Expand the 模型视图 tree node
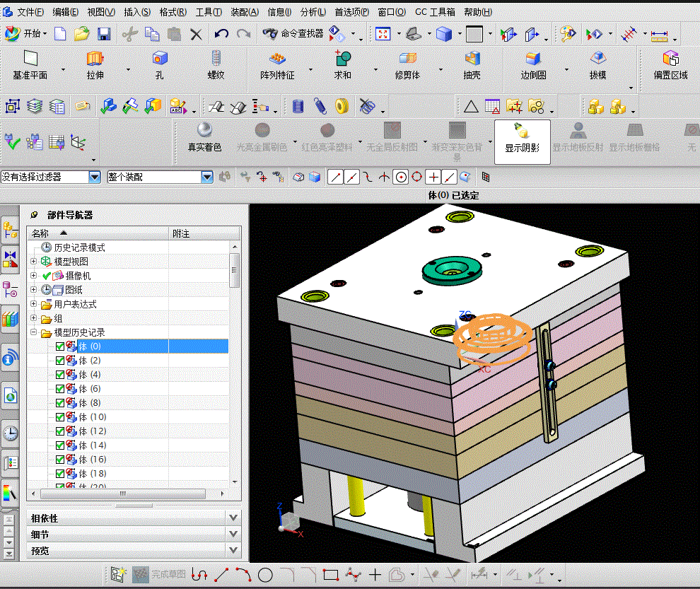700x589 pixels. tap(33, 262)
